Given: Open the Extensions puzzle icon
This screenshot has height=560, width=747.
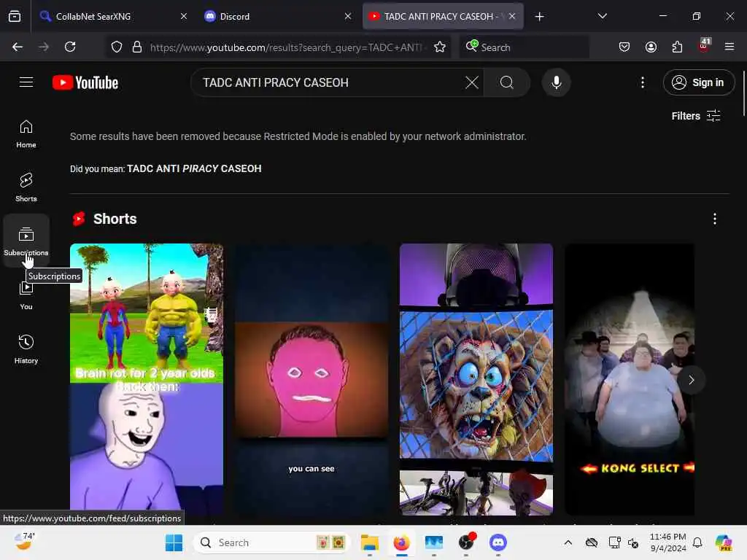Looking at the screenshot, I should (677, 47).
